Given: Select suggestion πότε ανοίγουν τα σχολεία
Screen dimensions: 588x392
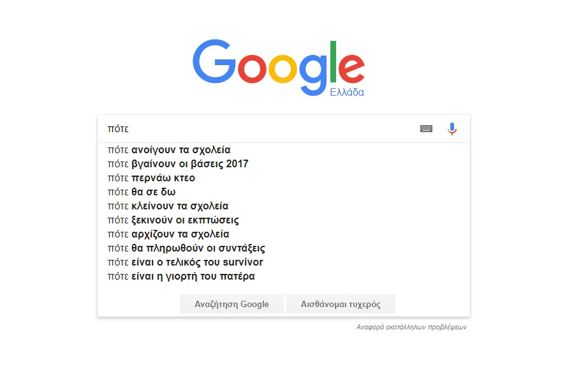Looking at the screenshot, I should 284,150.
